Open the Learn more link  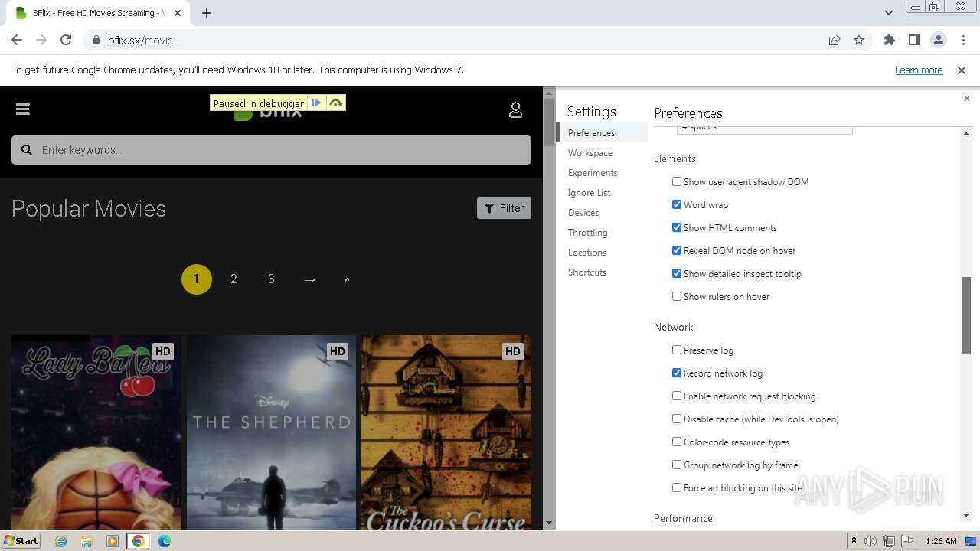(919, 70)
